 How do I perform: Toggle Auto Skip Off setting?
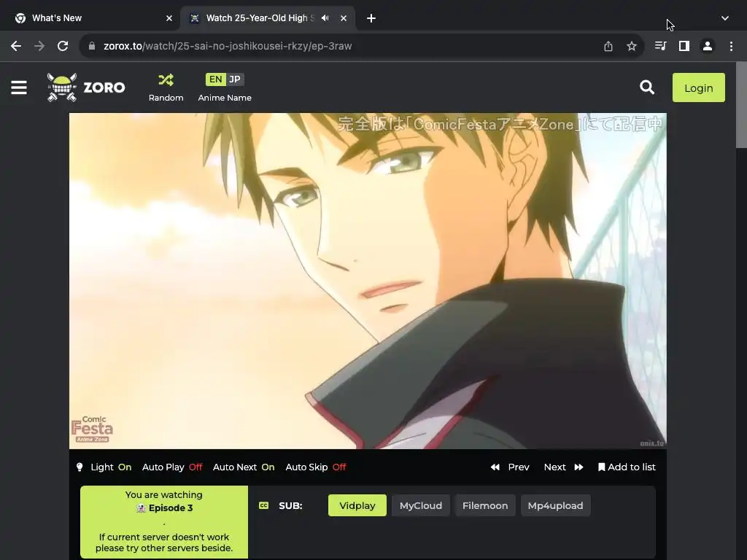coord(315,467)
